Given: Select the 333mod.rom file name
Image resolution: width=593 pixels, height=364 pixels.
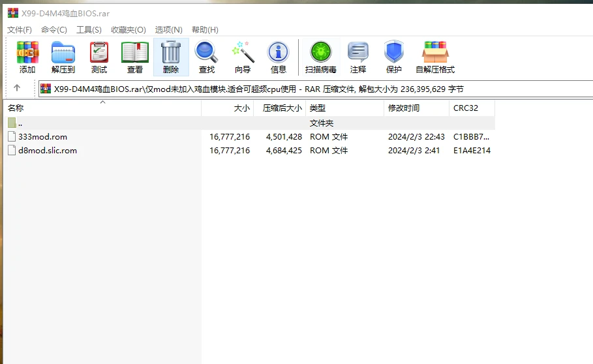Looking at the screenshot, I should (43, 137).
